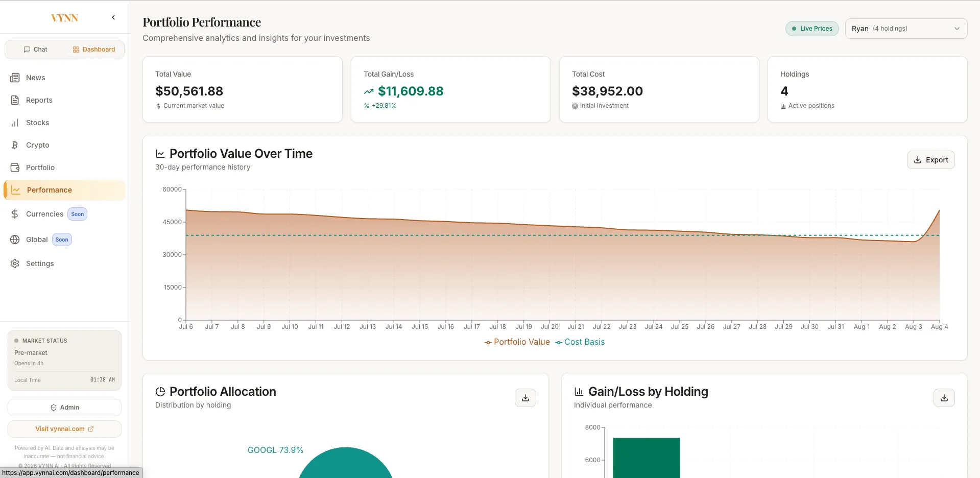Click the Jul 6 date label on chart axis
The height and width of the screenshot is (478, 980).
pos(186,327)
